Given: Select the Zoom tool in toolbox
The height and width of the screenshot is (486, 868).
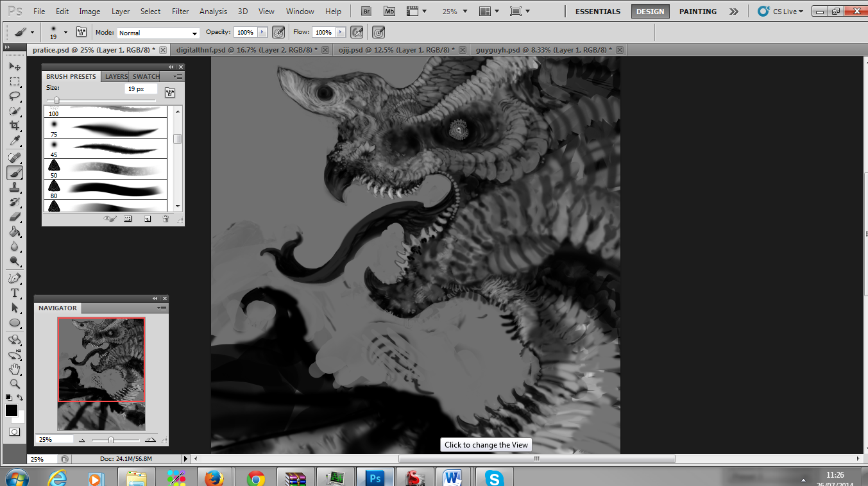Looking at the screenshot, I should (15, 384).
